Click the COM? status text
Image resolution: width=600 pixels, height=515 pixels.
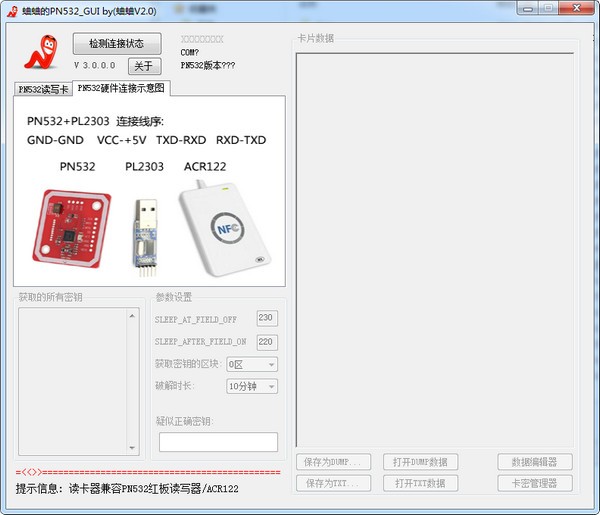(190, 52)
